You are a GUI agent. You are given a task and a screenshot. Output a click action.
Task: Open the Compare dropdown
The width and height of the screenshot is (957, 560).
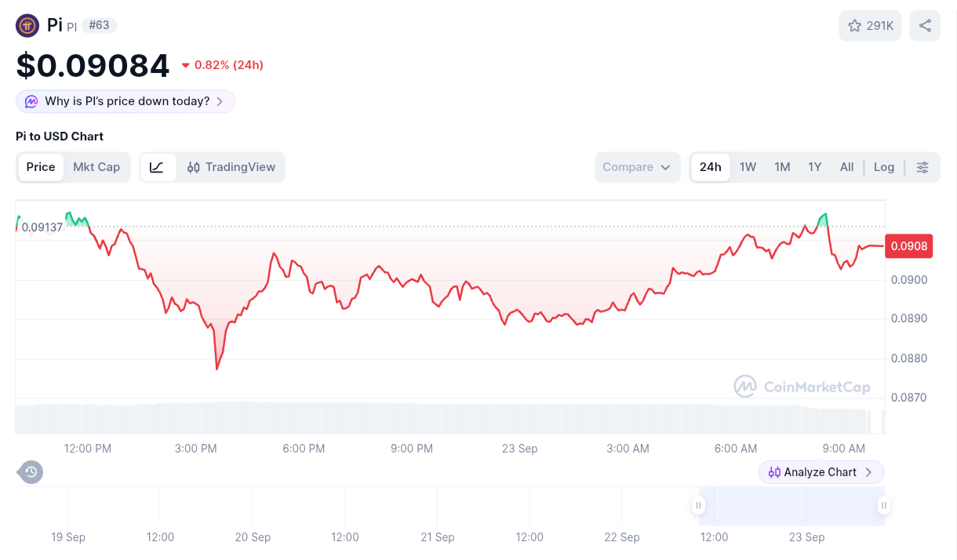pyautogui.click(x=637, y=167)
